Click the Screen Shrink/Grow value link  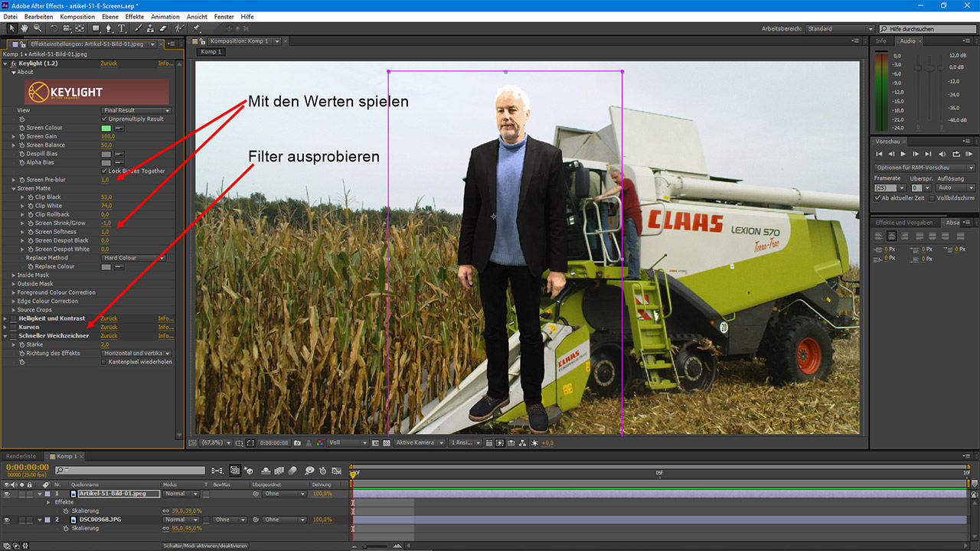coord(106,223)
